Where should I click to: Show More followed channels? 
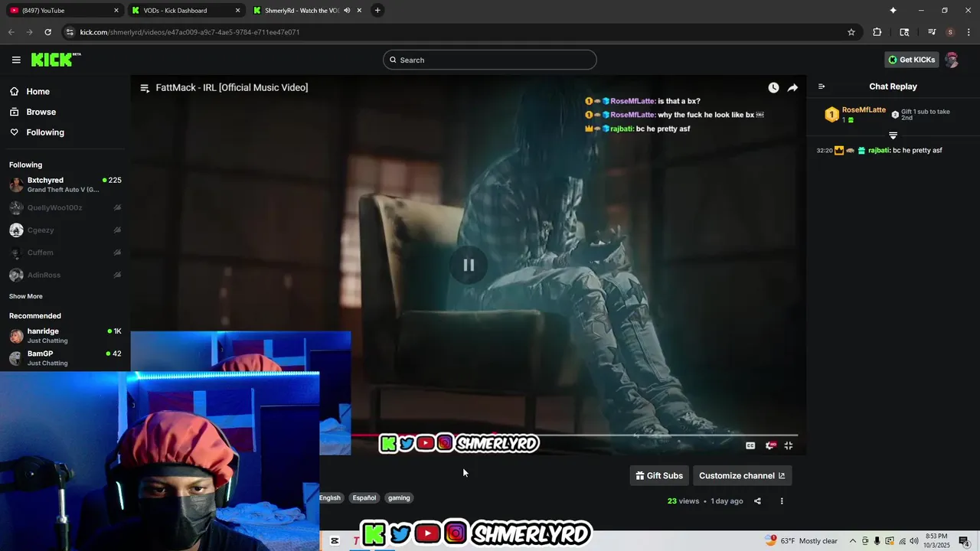tap(26, 296)
